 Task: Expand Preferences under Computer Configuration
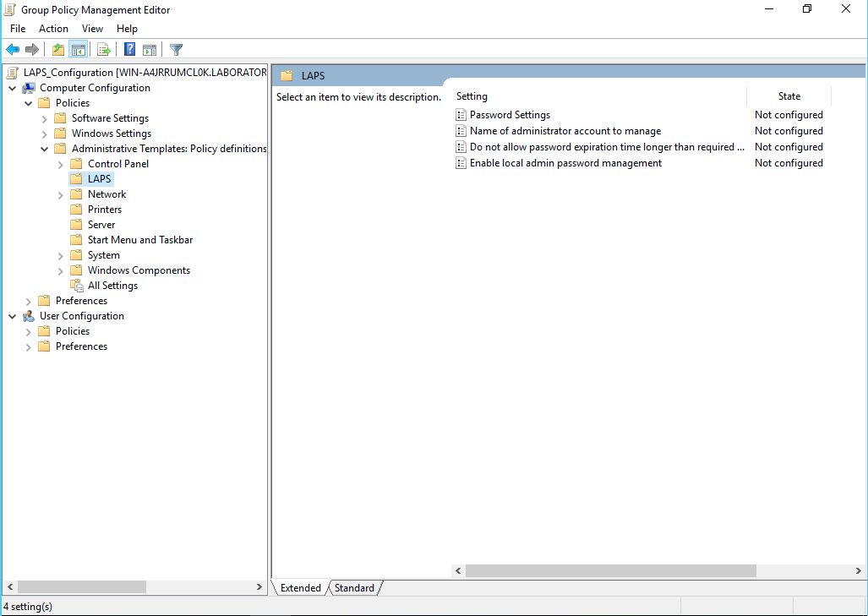pyautogui.click(x=28, y=301)
